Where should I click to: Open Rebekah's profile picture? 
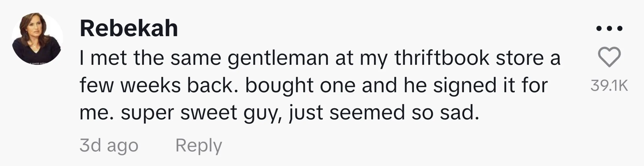pos(37,39)
